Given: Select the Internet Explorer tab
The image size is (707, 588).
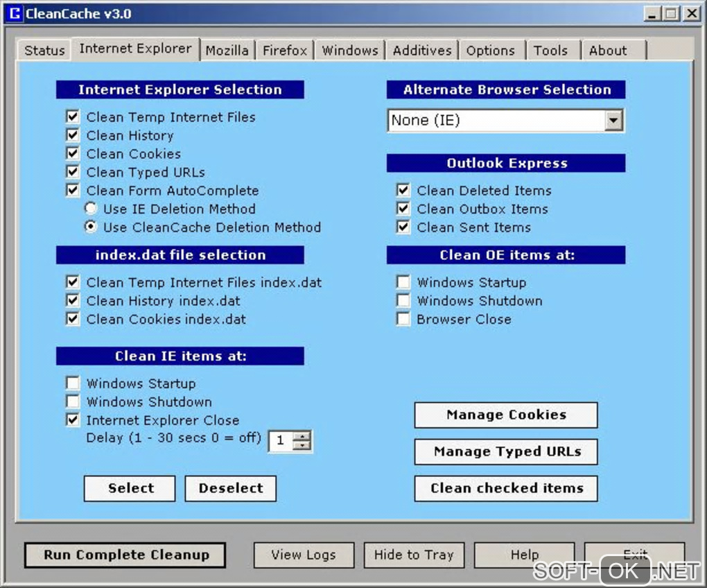Looking at the screenshot, I should (x=135, y=49).
